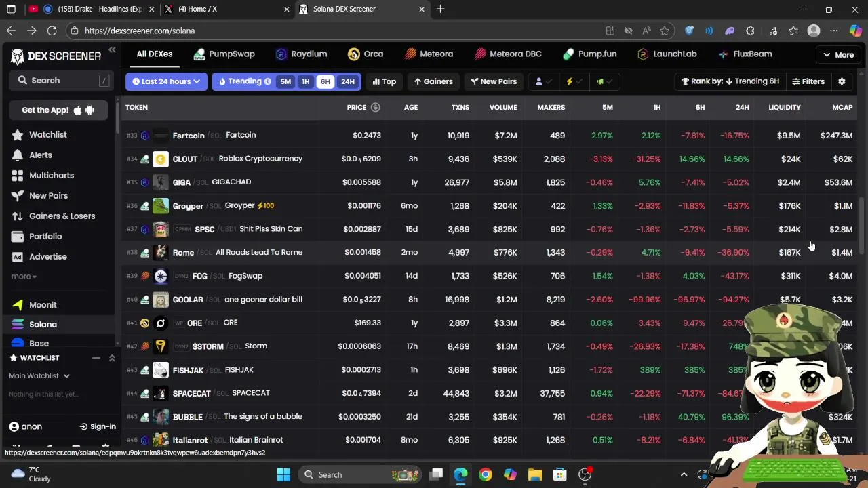Open Main Watchlist dropdown
868x488 pixels.
coord(39,375)
